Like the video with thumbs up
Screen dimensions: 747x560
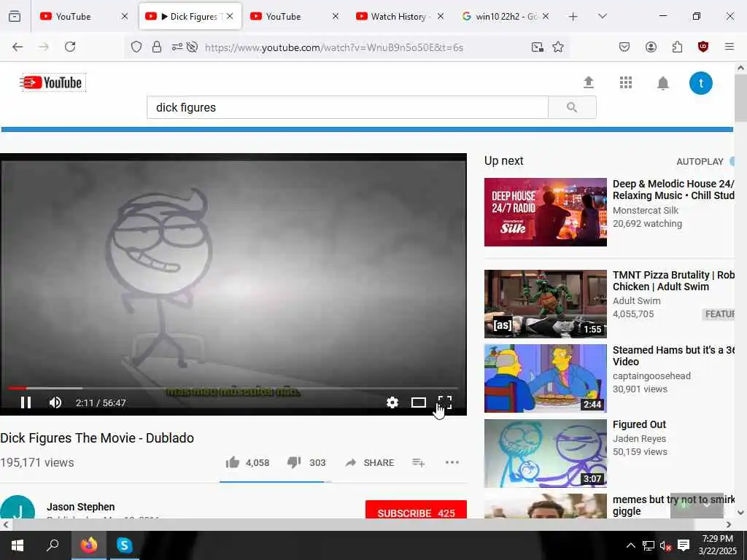point(233,462)
